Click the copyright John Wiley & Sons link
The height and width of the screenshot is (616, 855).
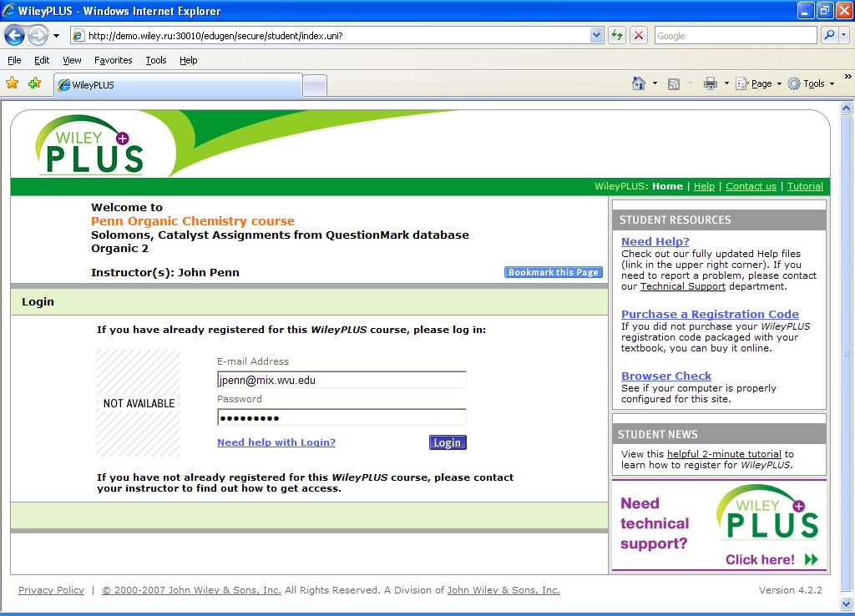point(191,590)
